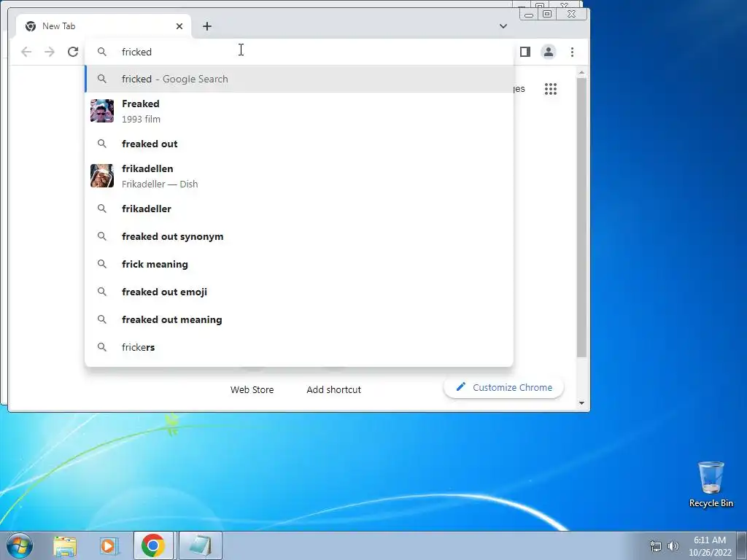This screenshot has height=560, width=747.
Task: Choose the 'freaked out emoji' suggestion
Action: coord(299,292)
